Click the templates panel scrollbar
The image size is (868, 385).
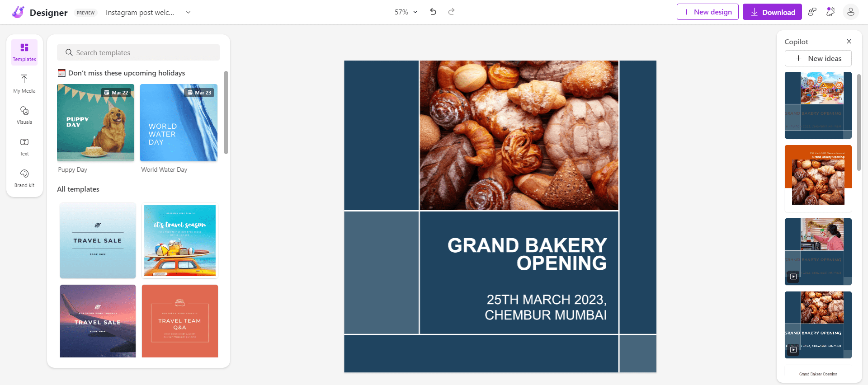click(x=226, y=112)
